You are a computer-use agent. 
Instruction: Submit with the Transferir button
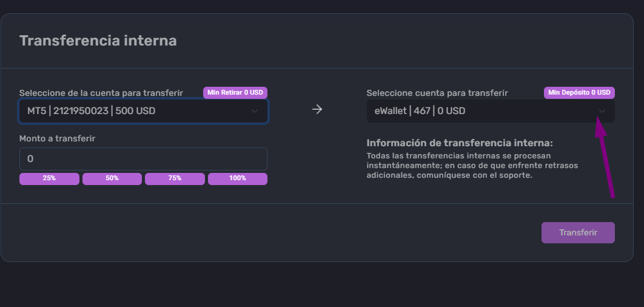(x=578, y=232)
